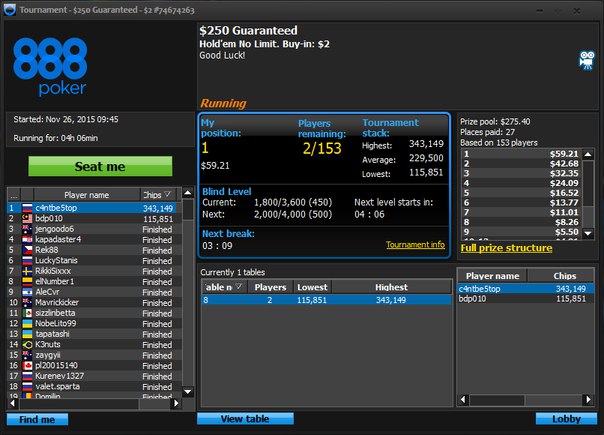Click the flag icon beside bdp010
This screenshot has height=435, width=604.
click(27, 218)
